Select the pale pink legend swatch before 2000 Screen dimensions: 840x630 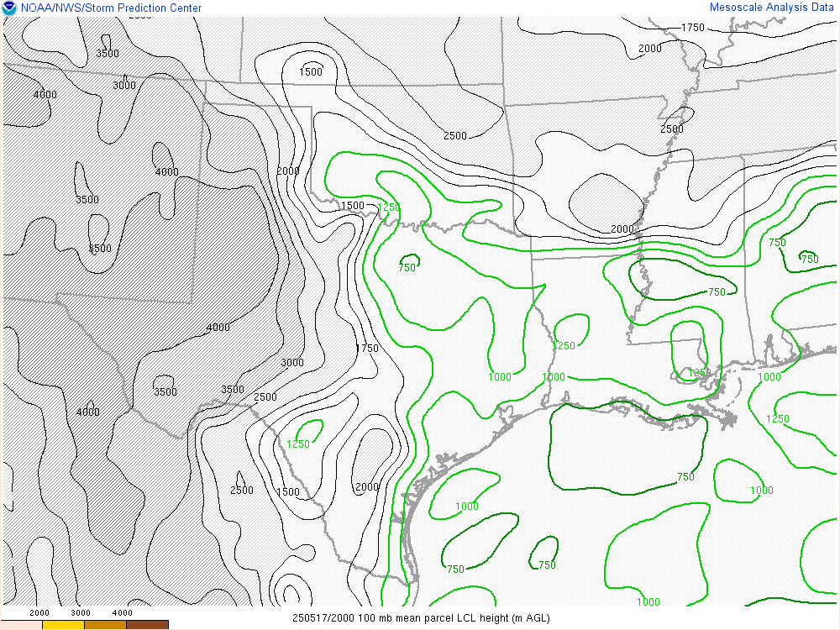[x=21, y=625]
